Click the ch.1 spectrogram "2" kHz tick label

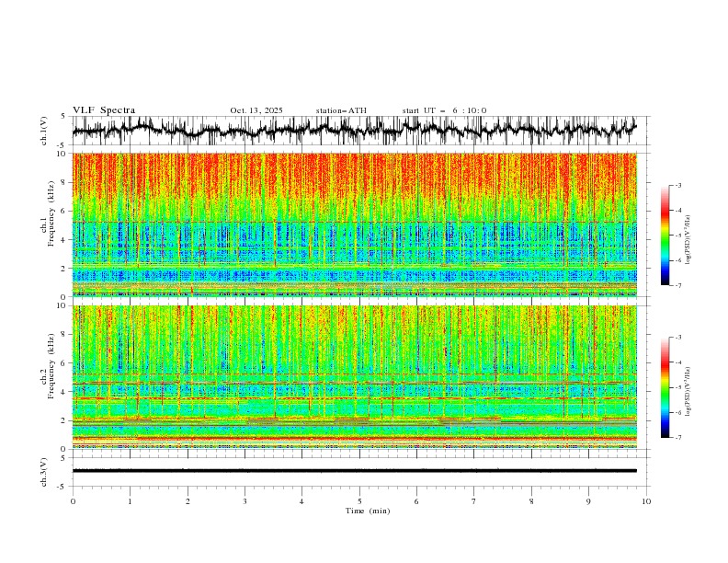[63, 269]
